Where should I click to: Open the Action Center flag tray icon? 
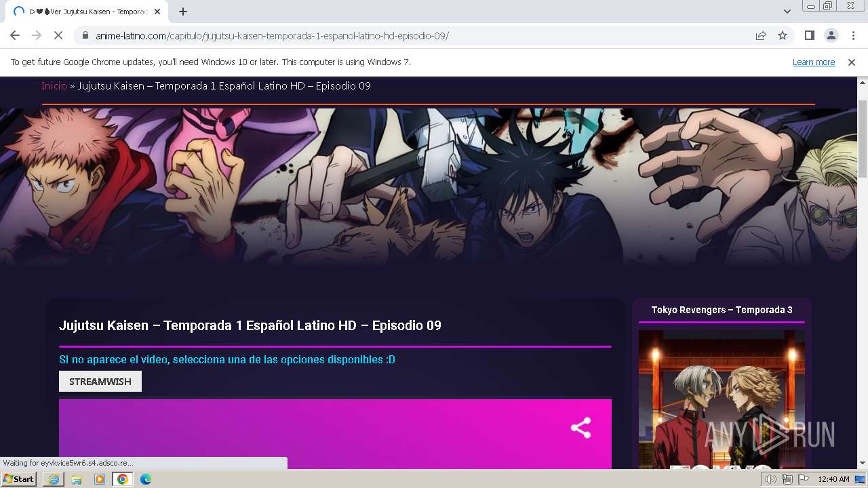804,479
